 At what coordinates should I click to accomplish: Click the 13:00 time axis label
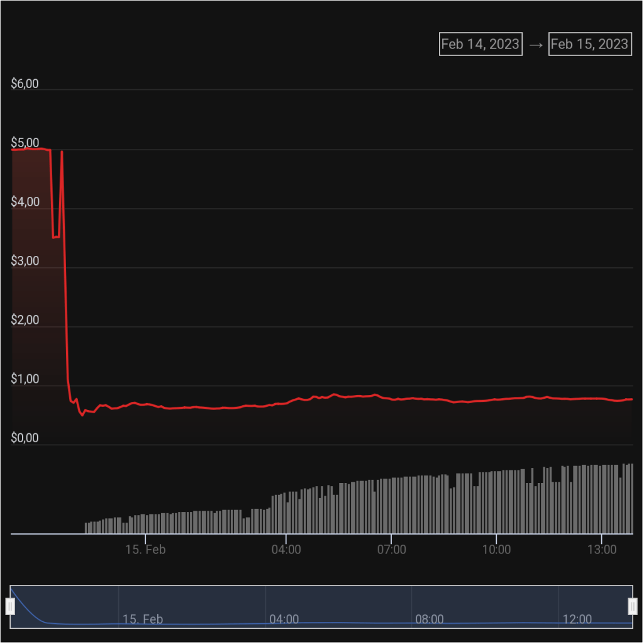[602, 550]
